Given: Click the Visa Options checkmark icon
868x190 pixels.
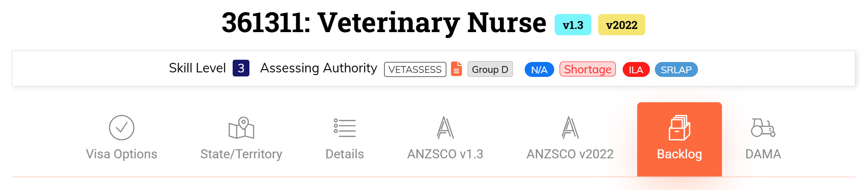Looking at the screenshot, I should click(x=122, y=128).
